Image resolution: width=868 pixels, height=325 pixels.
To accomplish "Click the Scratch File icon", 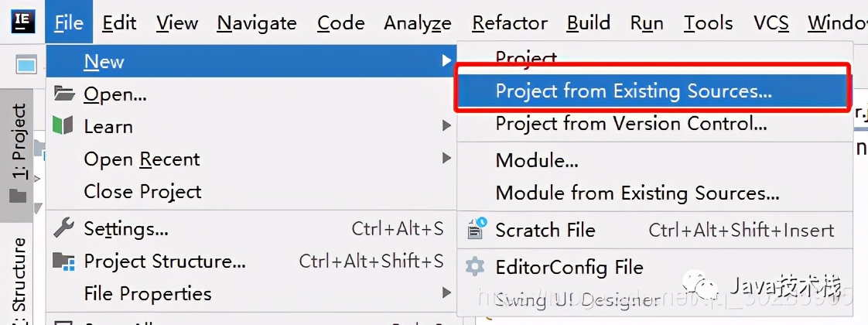I will (x=475, y=229).
